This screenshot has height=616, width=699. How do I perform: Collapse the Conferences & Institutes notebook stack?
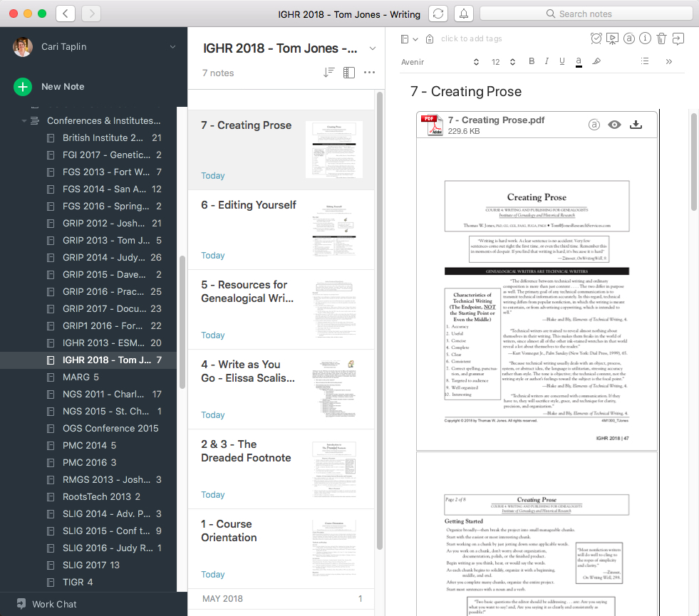coord(24,120)
